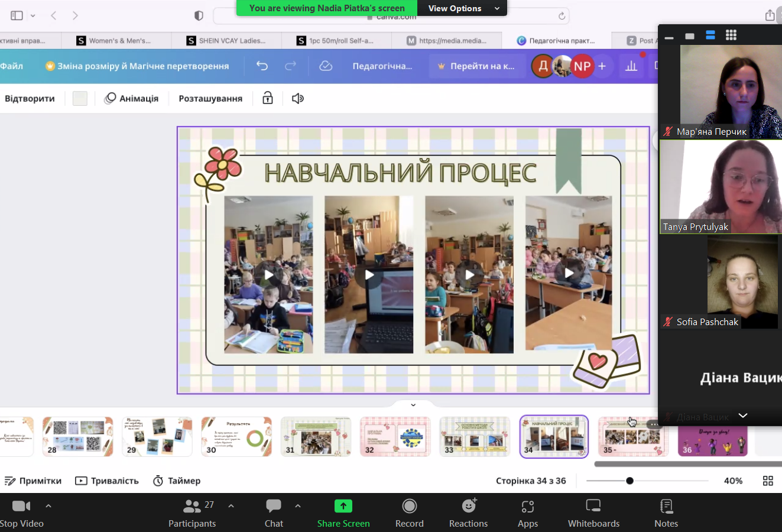The width and height of the screenshot is (782, 532).
Task: Collapse the slide thumbnail strip chevron
Action: point(413,405)
